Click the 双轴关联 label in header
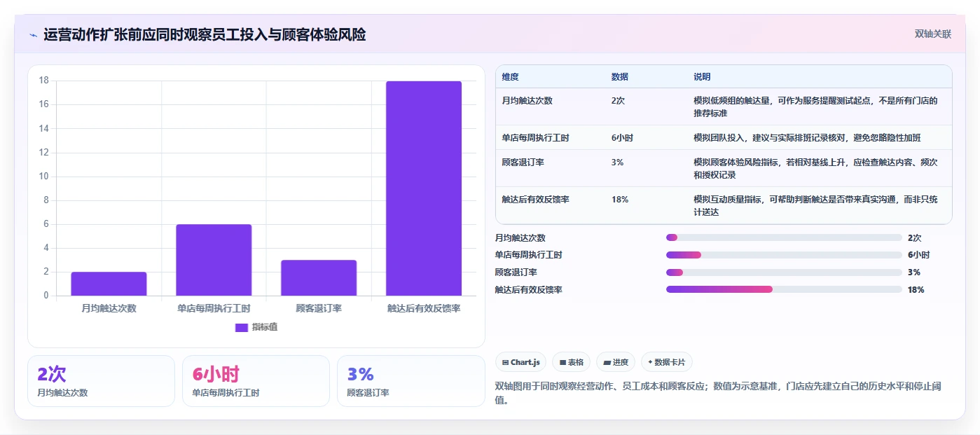 click(932, 34)
